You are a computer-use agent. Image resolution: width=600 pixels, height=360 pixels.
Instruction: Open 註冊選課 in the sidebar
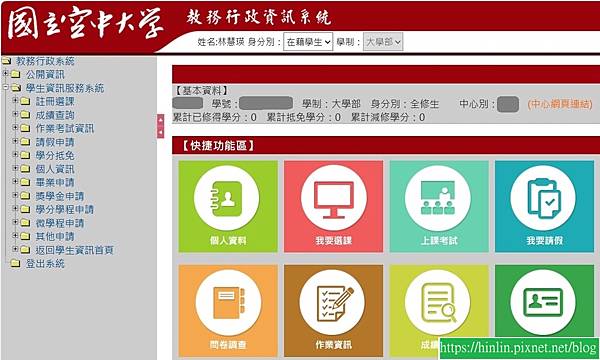(x=55, y=101)
